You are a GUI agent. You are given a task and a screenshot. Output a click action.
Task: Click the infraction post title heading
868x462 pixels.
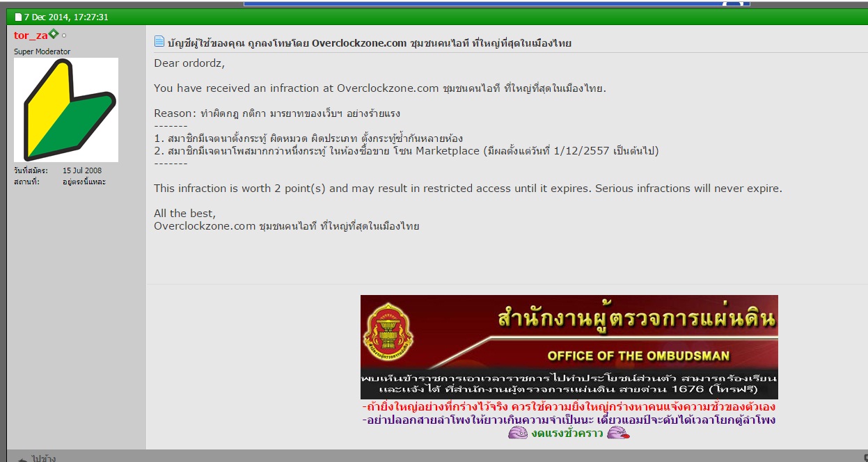tap(369, 42)
